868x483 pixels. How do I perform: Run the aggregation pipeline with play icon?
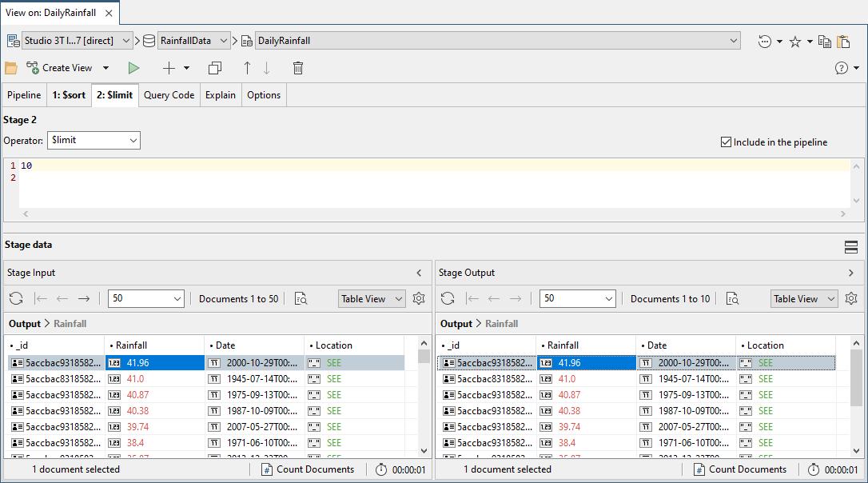pos(133,68)
